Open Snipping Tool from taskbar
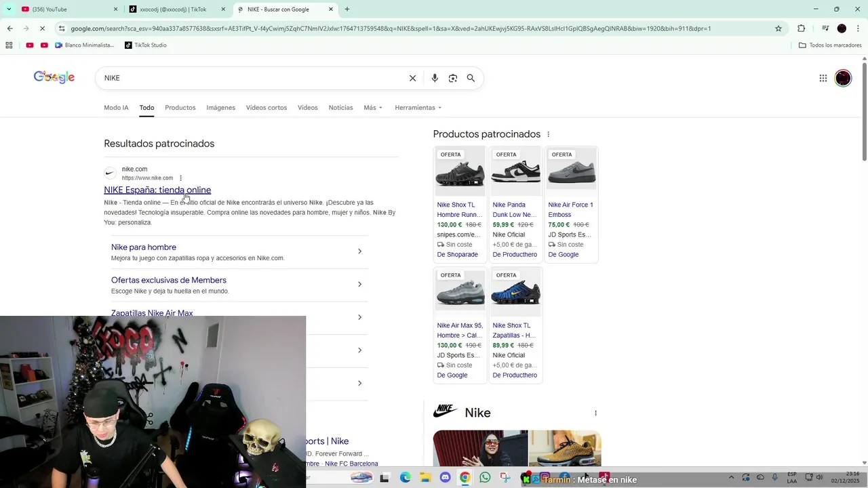 (505, 478)
